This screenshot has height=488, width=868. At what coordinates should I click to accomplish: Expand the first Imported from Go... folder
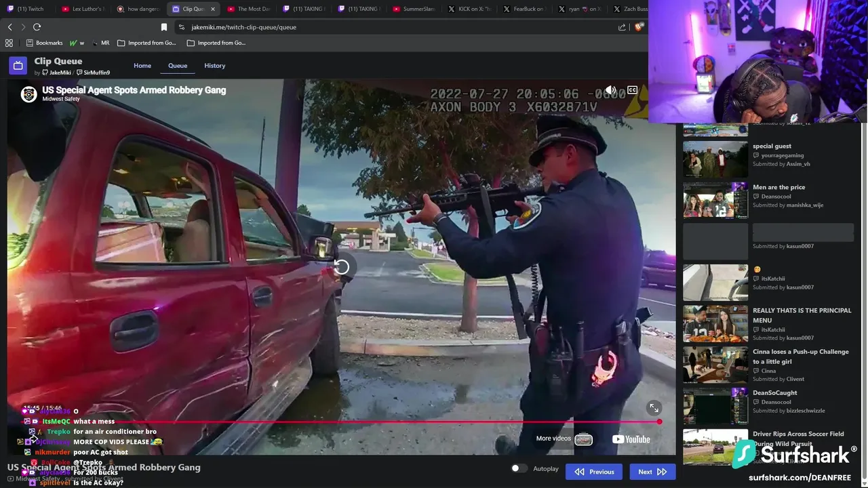tap(146, 43)
